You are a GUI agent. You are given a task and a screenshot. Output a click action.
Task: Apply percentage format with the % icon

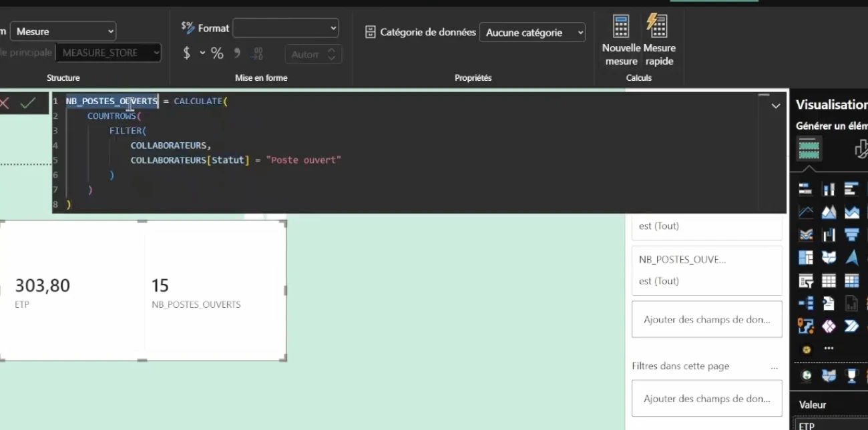[217, 53]
